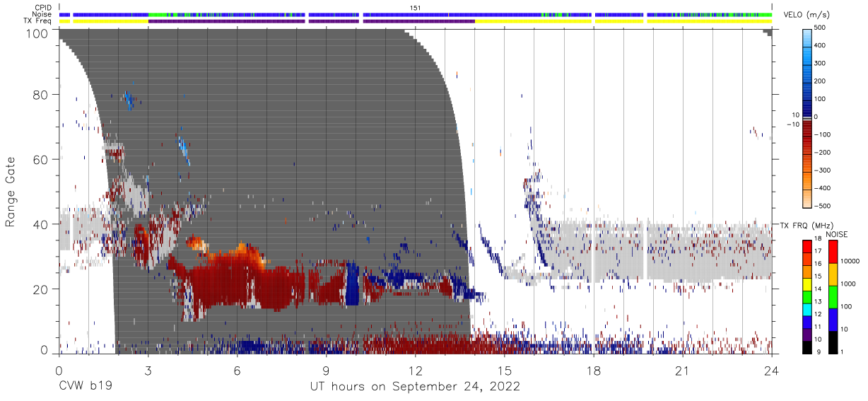Click the 'Noise' row label at top left
The height and width of the screenshot is (401, 868).
click(42, 14)
